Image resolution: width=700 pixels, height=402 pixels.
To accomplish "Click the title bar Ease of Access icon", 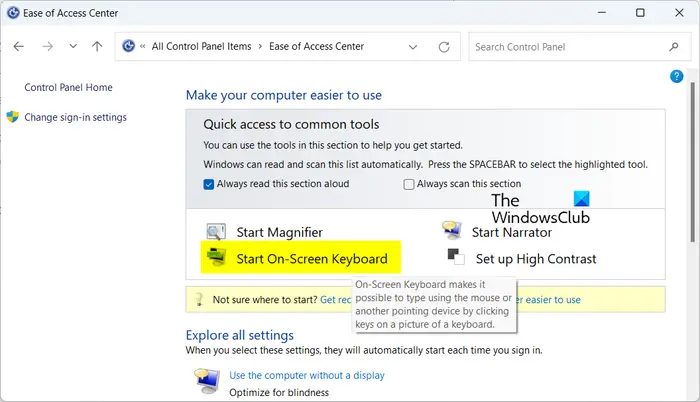I will [x=13, y=13].
